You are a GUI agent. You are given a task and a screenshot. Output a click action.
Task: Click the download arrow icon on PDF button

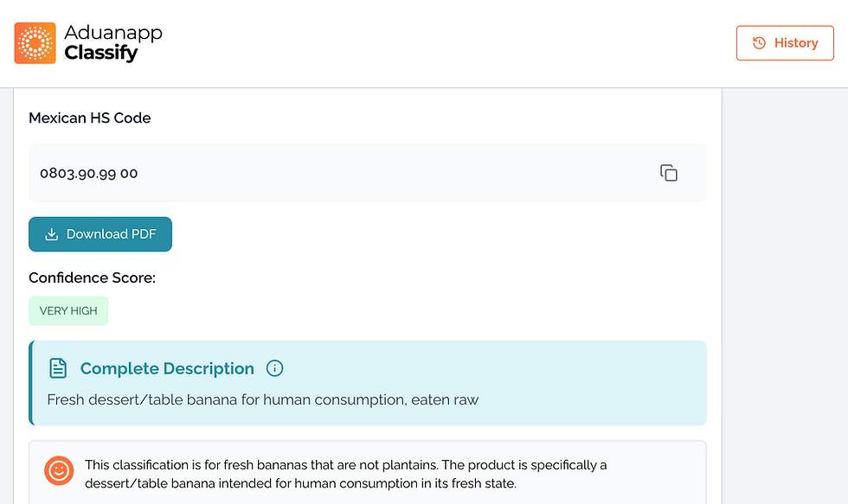[52, 234]
